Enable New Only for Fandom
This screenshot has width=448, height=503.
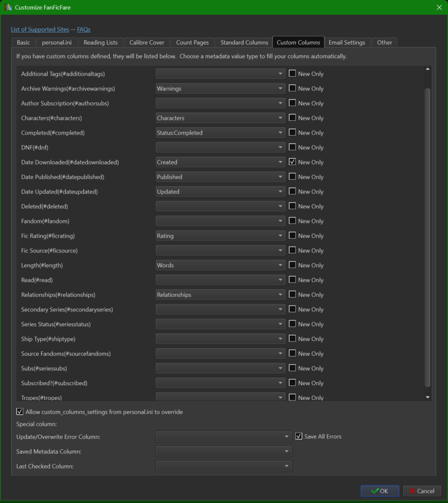293,221
